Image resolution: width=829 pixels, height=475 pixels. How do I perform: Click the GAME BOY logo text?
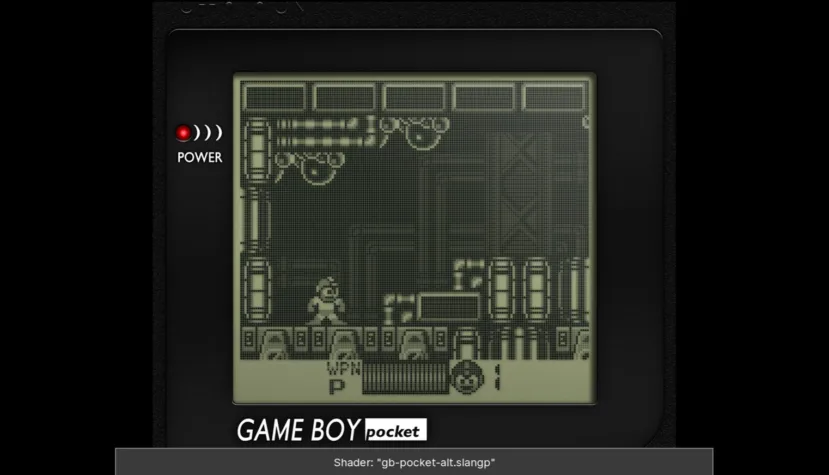point(299,430)
